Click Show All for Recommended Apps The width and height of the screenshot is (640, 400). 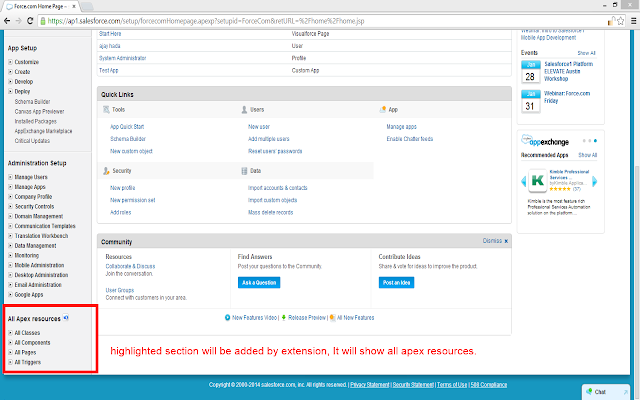pyautogui.click(x=588, y=155)
